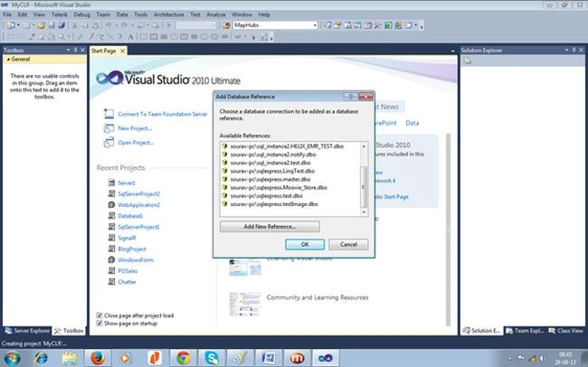This screenshot has height=367, width=588.
Task: Open the Debug menu
Action: coord(81,14)
